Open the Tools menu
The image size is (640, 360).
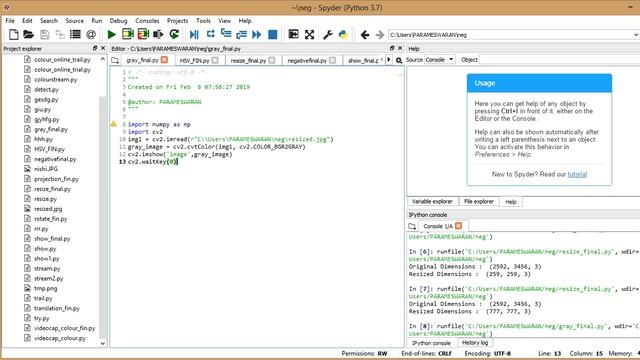click(x=203, y=20)
